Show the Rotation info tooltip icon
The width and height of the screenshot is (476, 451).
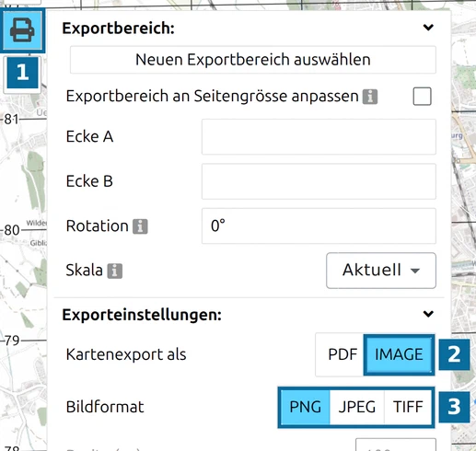coord(140,226)
